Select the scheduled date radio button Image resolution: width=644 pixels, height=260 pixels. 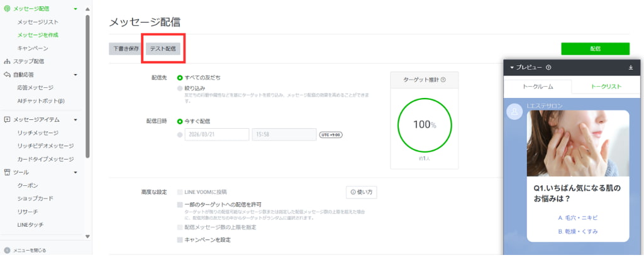coord(180,134)
